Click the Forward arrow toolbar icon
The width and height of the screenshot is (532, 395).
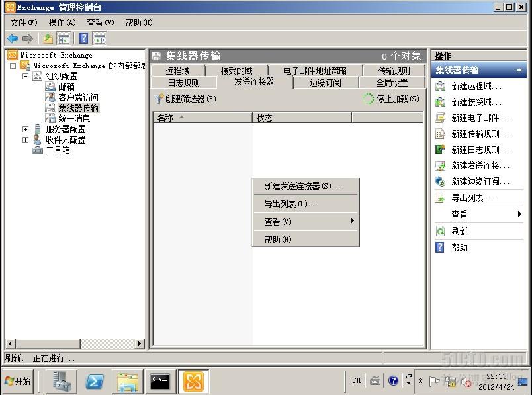coord(28,38)
